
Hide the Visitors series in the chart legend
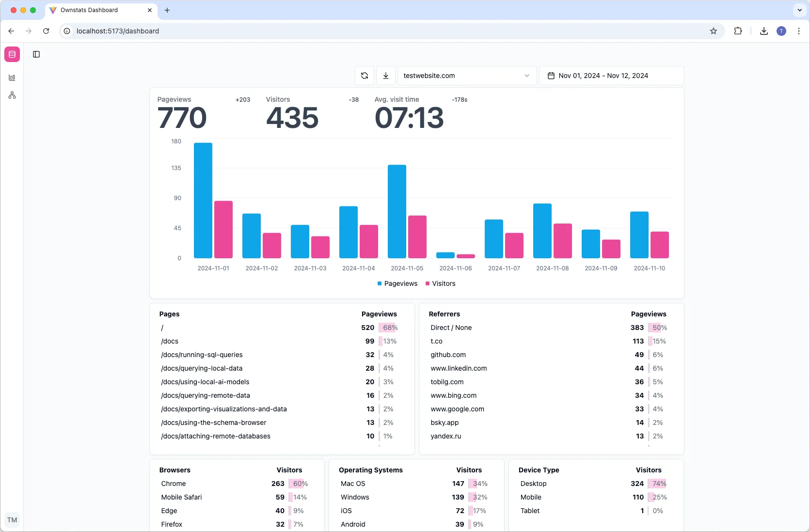440,283
